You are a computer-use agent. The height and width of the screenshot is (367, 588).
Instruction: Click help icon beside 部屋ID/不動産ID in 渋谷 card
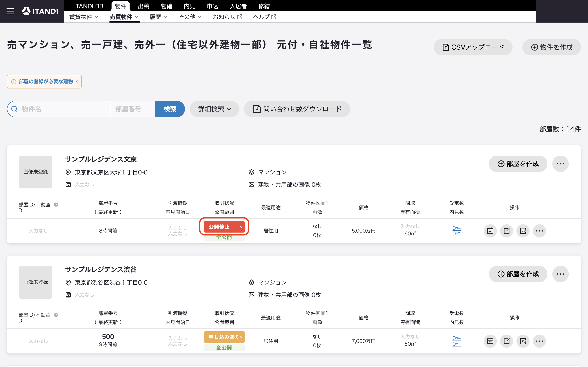56,315
